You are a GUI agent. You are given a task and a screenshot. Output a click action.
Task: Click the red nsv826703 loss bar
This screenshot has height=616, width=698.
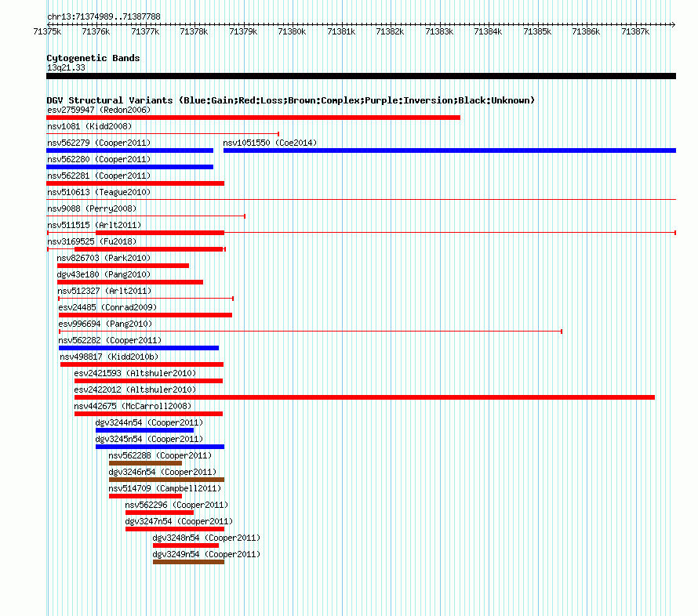tap(123, 266)
